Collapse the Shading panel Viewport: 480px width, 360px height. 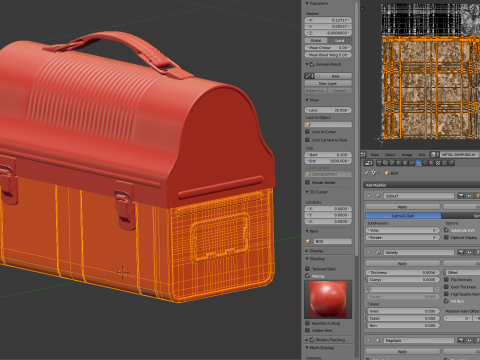[307, 258]
